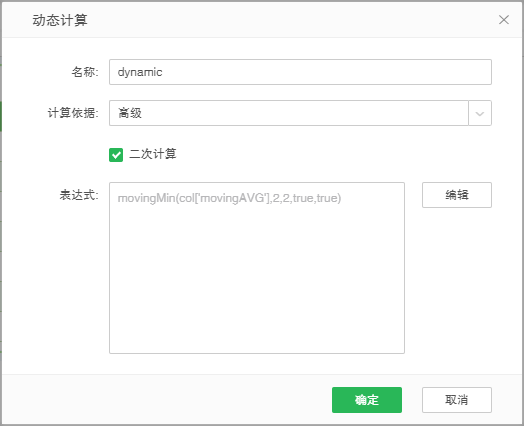Open the 计算依据 combo box showing 高级

coord(300,113)
